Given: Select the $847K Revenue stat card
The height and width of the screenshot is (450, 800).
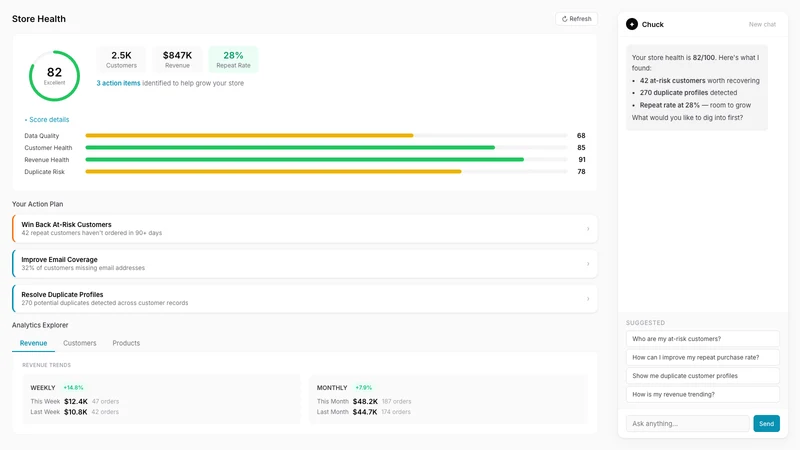Looking at the screenshot, I should [177, 59].
